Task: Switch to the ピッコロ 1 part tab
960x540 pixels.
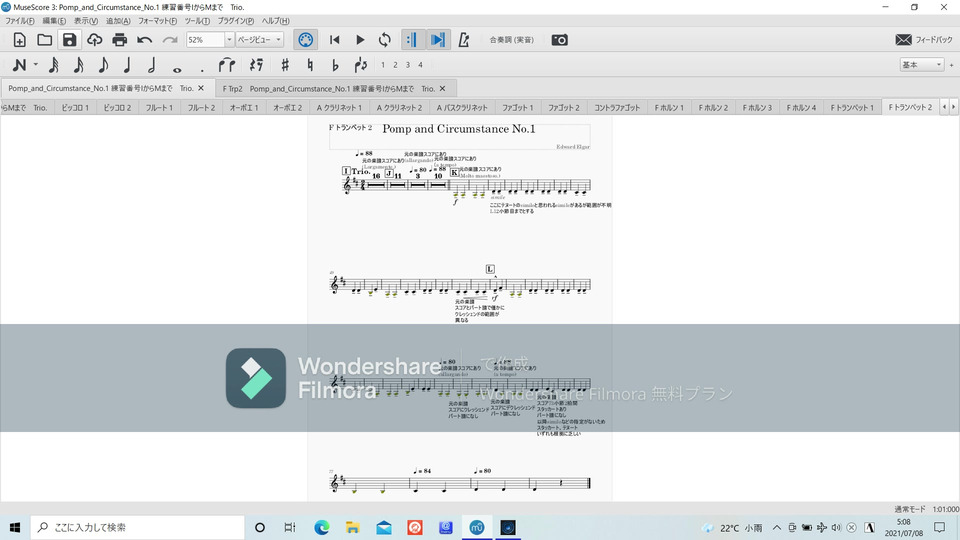Action: tap(75, 108)
